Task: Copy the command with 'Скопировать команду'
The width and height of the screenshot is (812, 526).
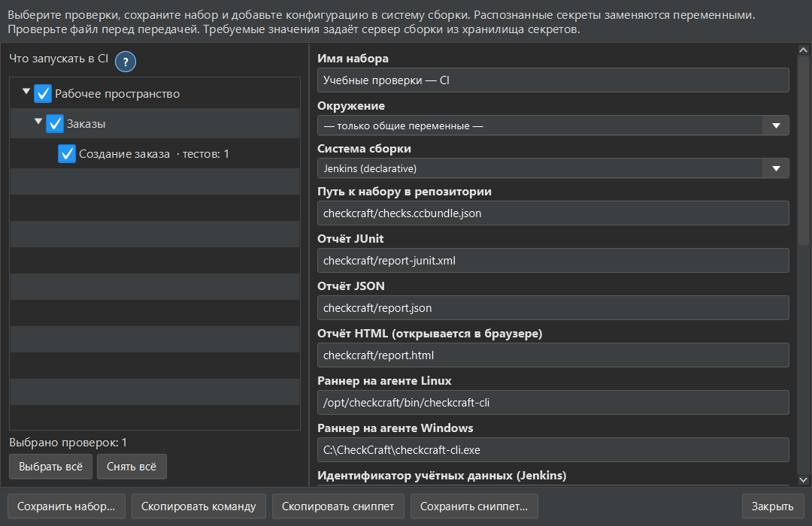Action: point(198,506)
